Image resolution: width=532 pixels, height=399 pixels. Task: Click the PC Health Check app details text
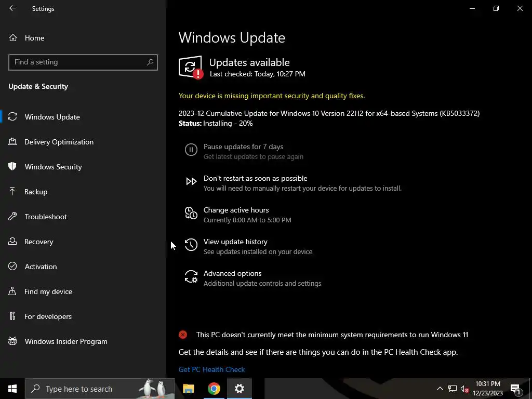(x=318, y=352)
